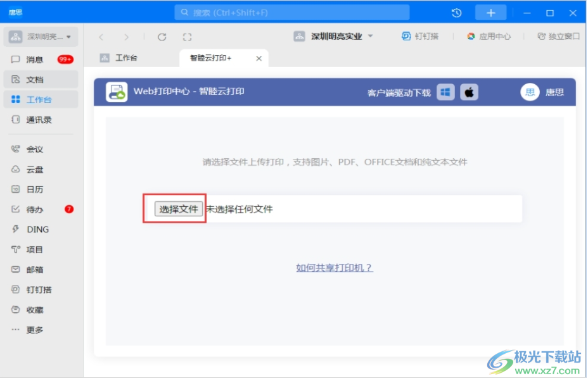Click the 客户端驱动下载 label
Image resolution: width=588 pixels, height=381 pixels.
point(399,93)
